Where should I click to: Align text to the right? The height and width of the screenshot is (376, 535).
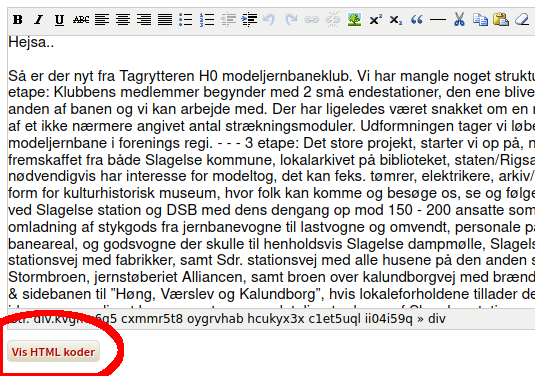pyautogui.click(x=144, y=20)
